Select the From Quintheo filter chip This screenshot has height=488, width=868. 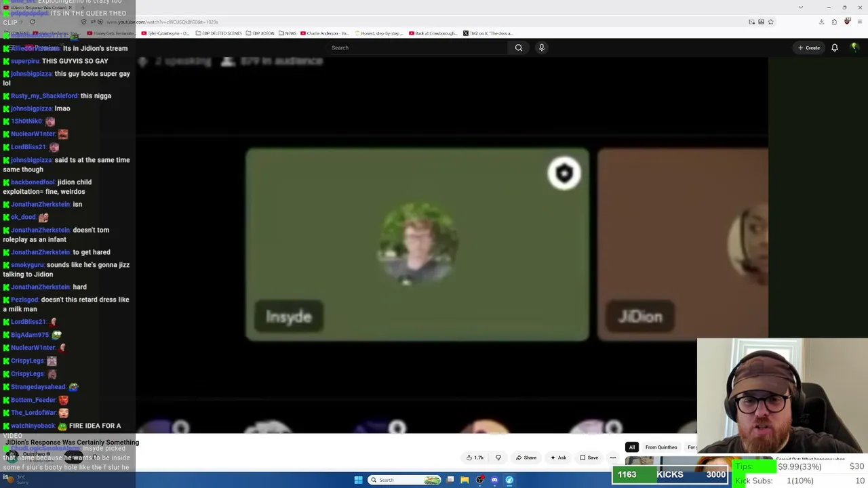click(x=661, y=447)
